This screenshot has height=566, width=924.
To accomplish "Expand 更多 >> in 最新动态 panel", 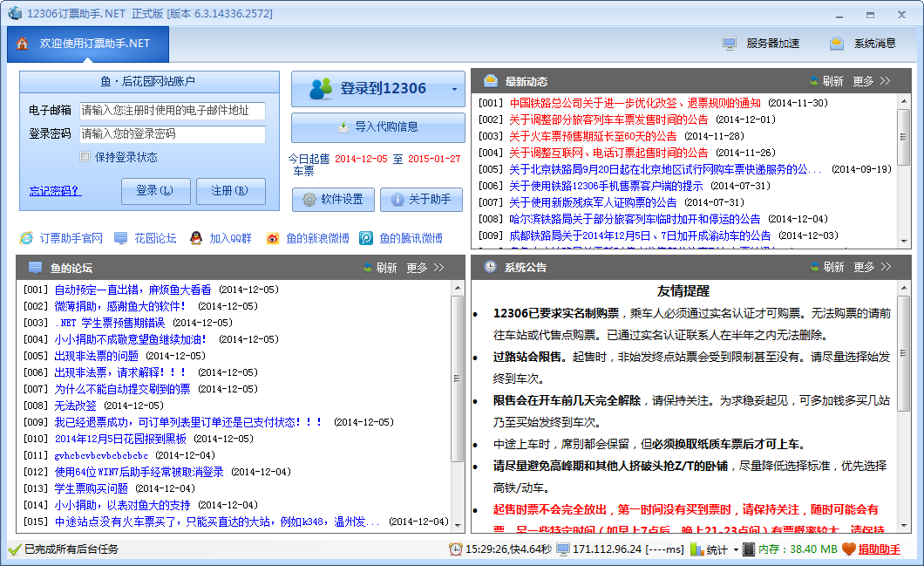I will [x=872, y=81].
